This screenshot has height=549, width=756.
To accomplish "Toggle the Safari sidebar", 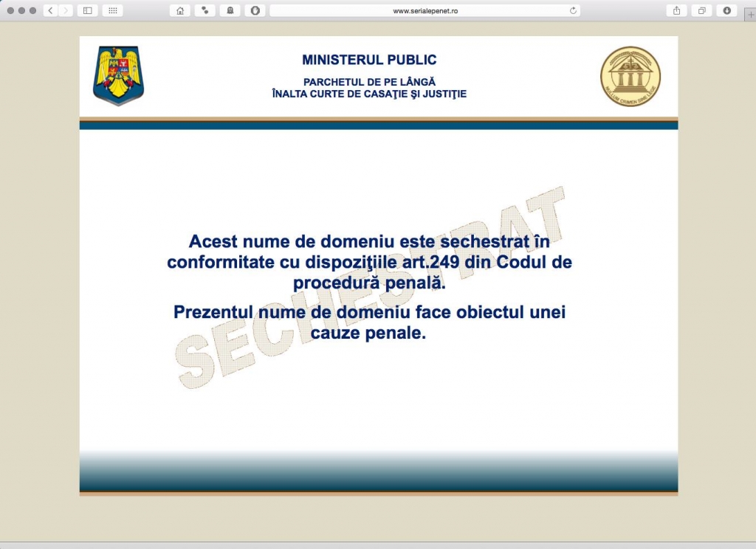I will 86,10.
